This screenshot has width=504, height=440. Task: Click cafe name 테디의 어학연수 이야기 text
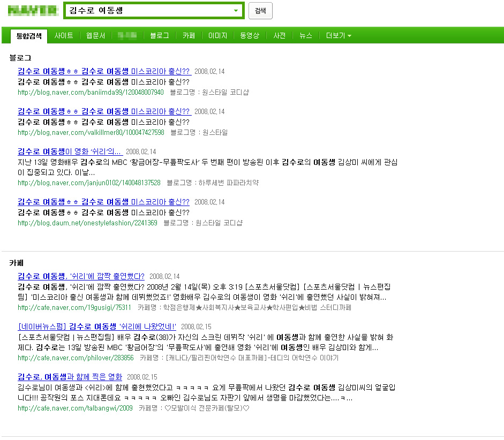(x=304, y=358)
